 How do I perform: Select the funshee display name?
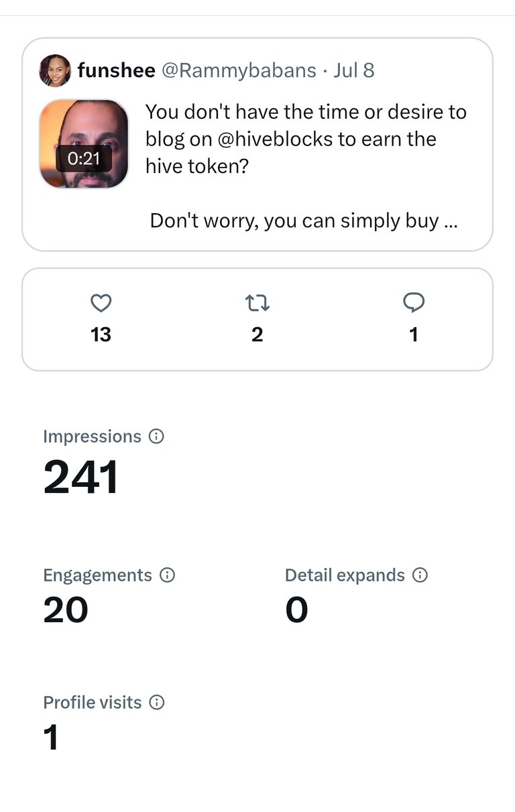click(117, 70)
